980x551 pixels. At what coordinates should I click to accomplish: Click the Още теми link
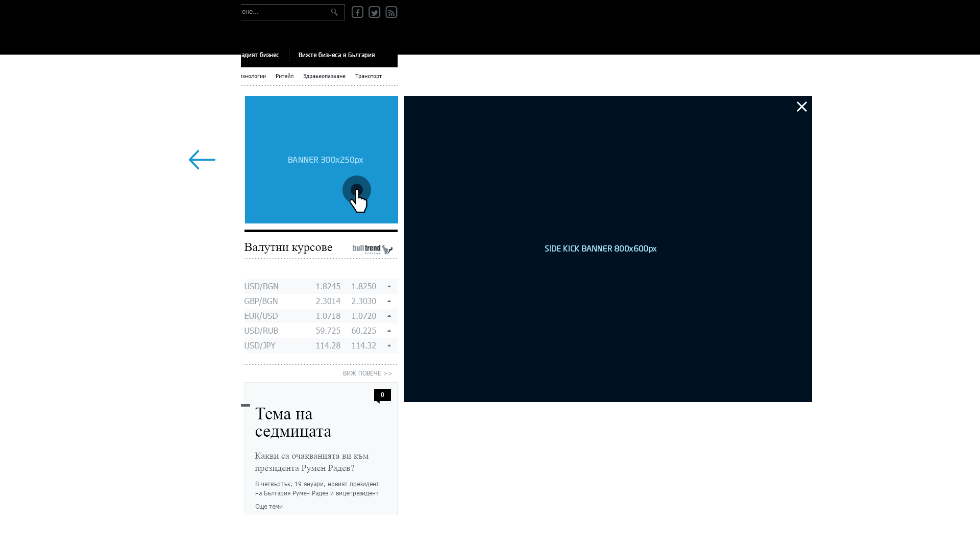pos(269,507)
